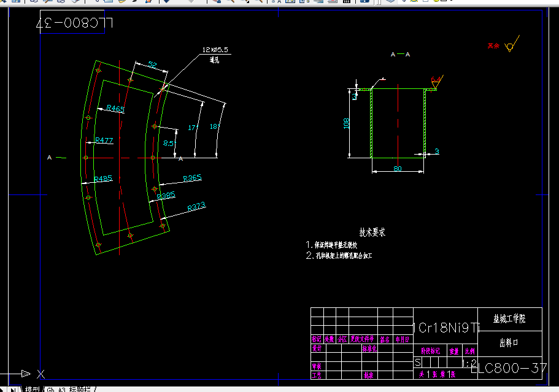Click the left A section cut mark
559x392 pixels.
tap(50, 158)
